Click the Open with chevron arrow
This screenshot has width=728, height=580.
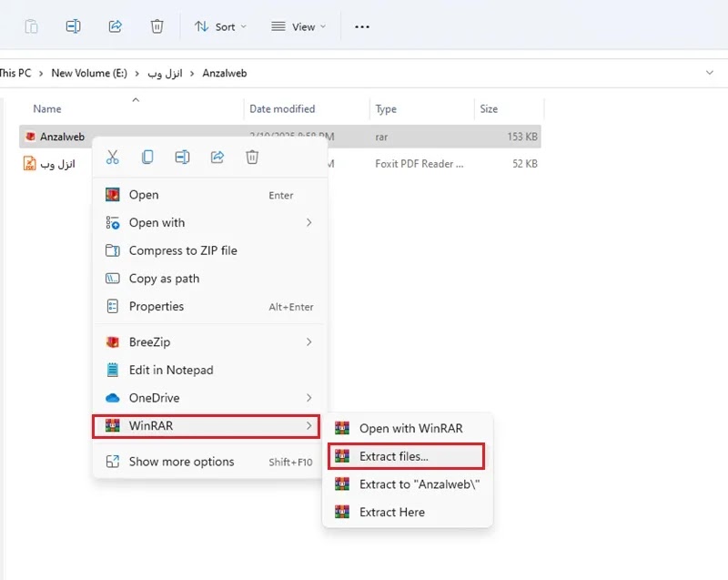pos(309,223)
